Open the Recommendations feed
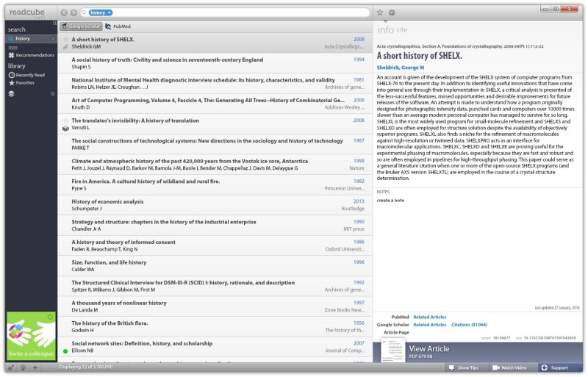Viewport: 588px width, 377px height. click(x=32, y=55)
